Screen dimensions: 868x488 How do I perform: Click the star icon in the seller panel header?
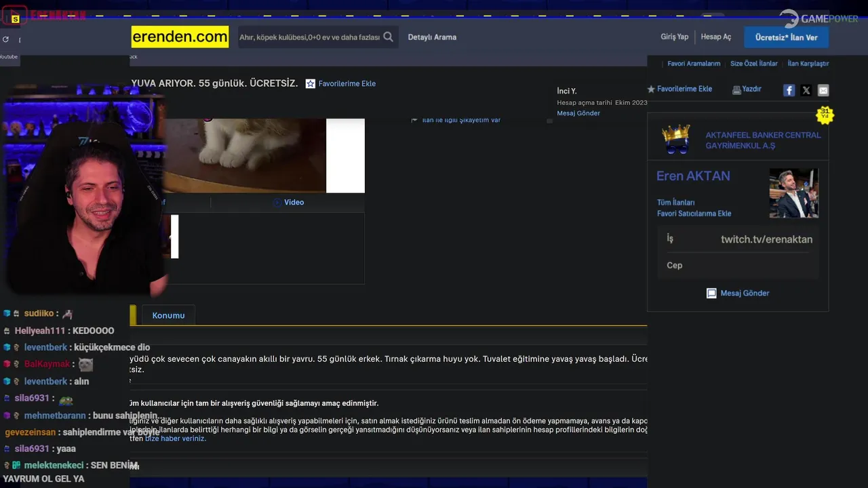tap(651, 89)
